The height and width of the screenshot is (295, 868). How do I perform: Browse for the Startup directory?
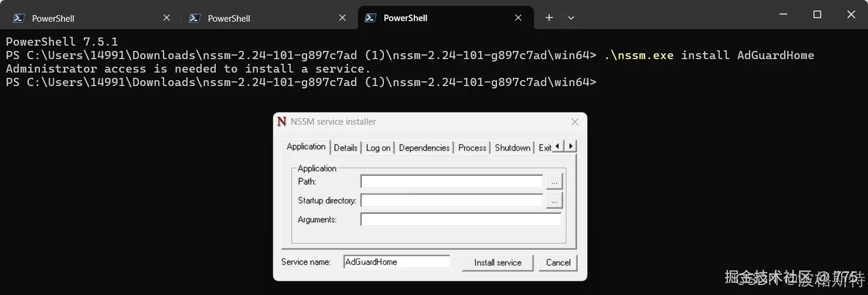(x=554, y=201)
